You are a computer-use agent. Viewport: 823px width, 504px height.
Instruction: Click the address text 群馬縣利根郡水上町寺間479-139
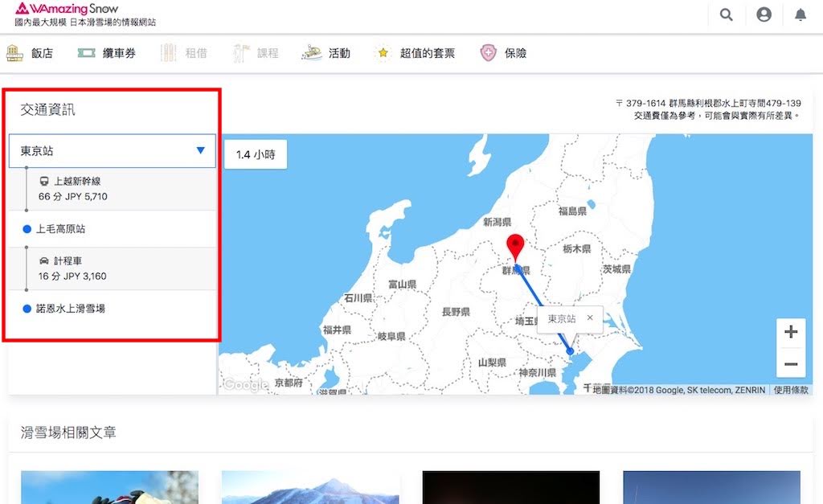(x=735, y=103)
